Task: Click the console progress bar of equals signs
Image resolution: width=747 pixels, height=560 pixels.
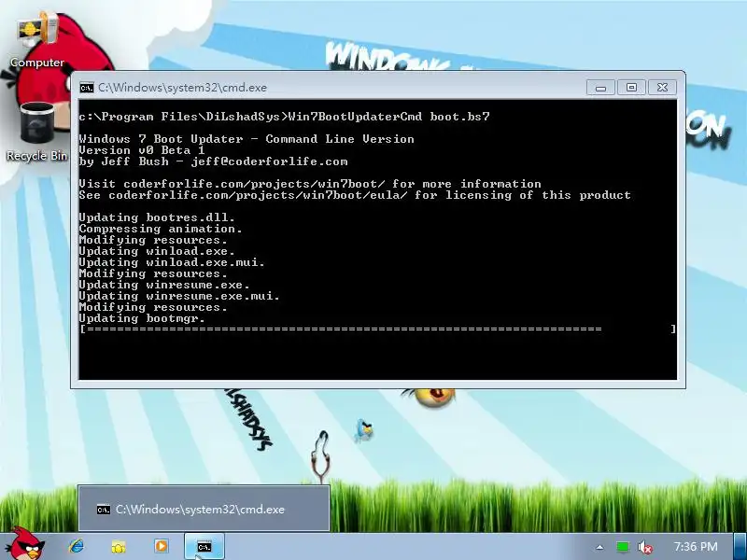Action: point(378,329)
